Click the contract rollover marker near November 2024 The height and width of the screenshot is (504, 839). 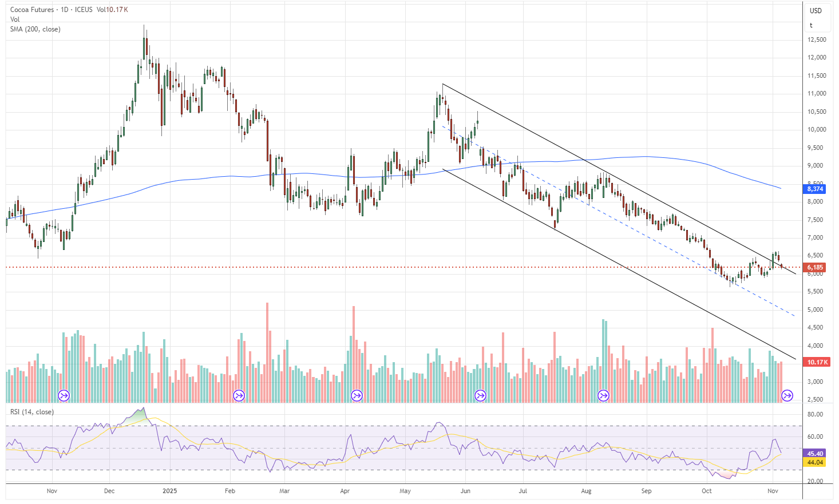coord(64,395)
